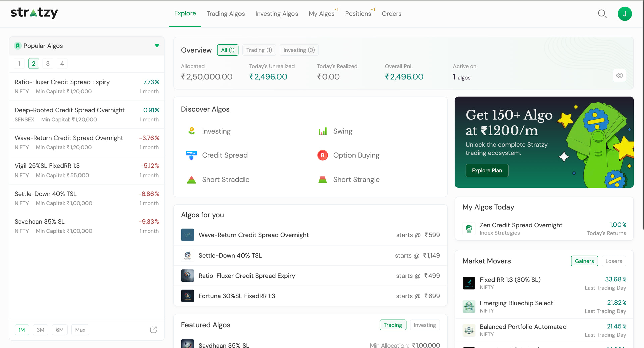This screenshot has width=644, height=348.
Task: Show Investing featured algos
Action: (x=425, y=325)
